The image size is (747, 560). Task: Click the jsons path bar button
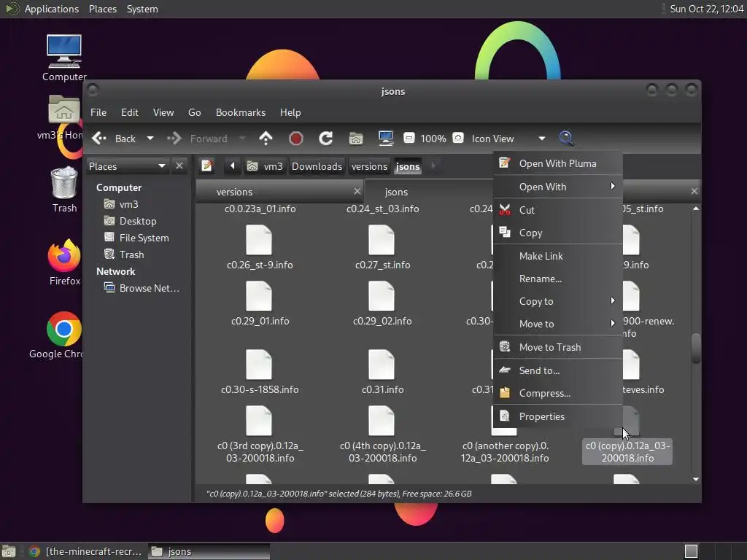tap(407, 166)
